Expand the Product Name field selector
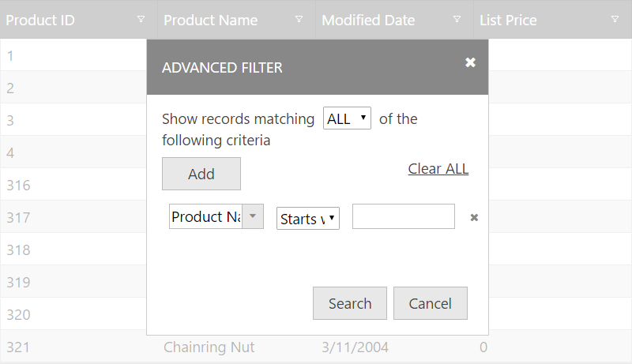 pos(253,216)
